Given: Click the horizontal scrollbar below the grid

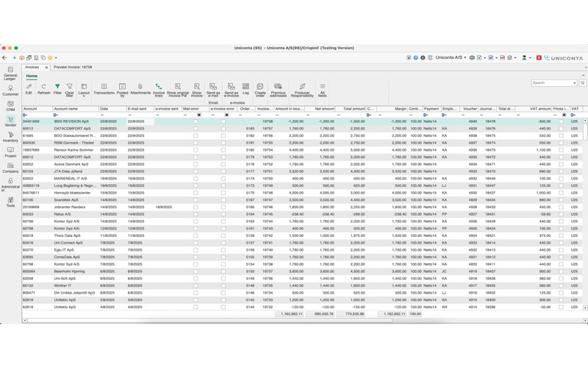Looking at the screenshot, I should pyautogui.click(x=210, y=321).
